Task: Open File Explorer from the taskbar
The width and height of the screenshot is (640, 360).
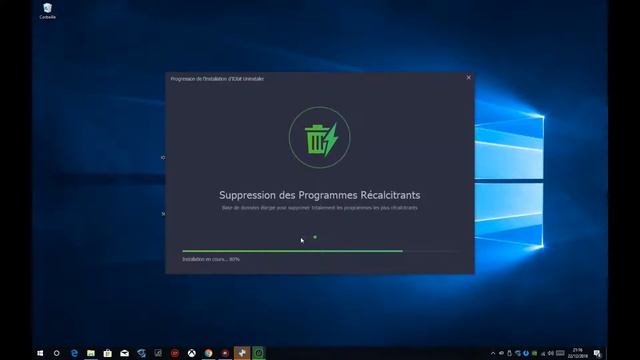Action: click(x=91, y=353)
